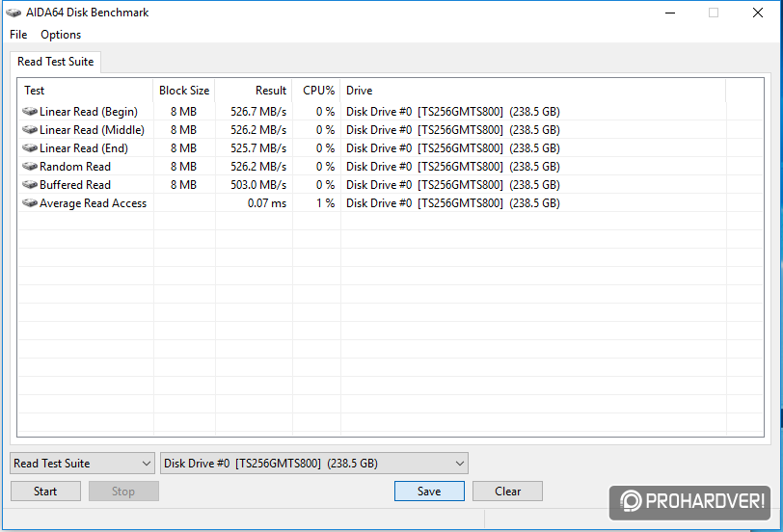The width and height of the screenshot is (783, 532).
Task: Click the '8 MB' block size of Buffered Read
Action: pos(183,185)
